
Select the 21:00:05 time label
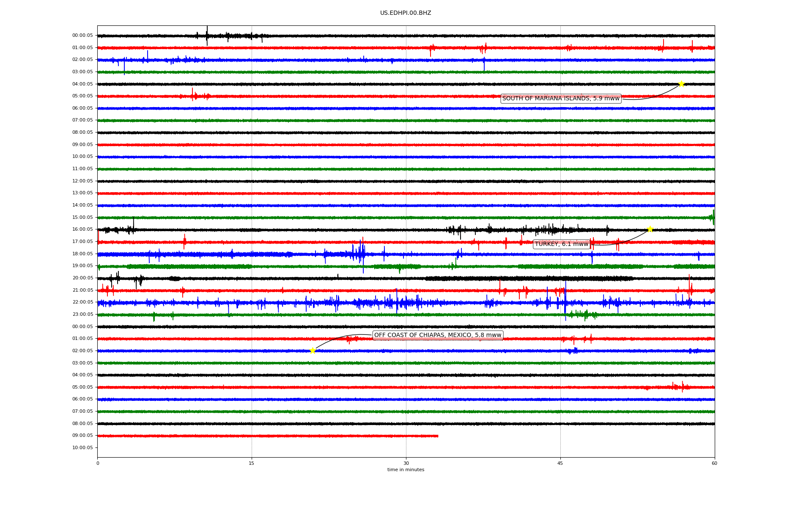click(x=82, y=290)
